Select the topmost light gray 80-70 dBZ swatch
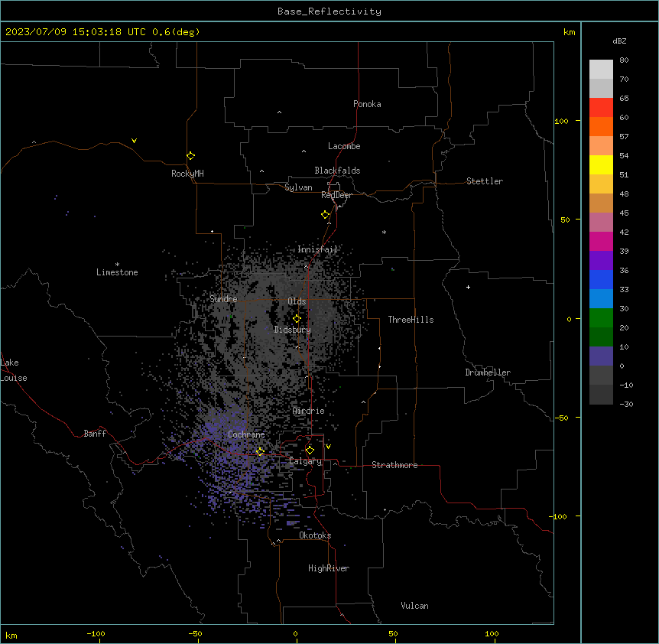Screen dimensions: 659x644 point(601,69)
